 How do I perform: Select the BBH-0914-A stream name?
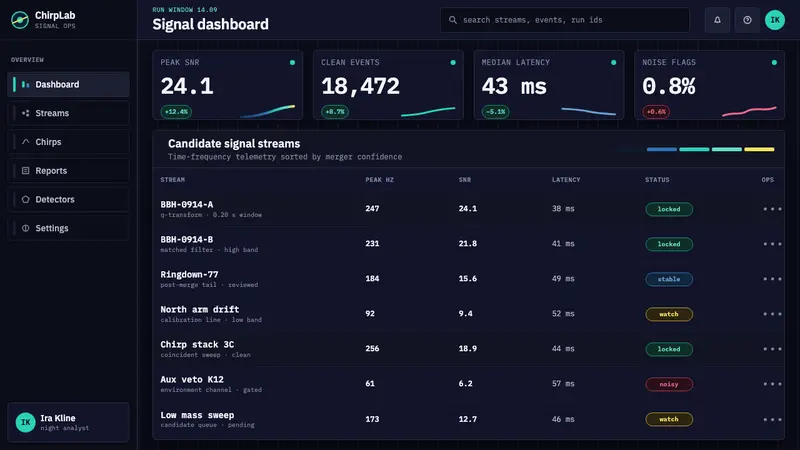tap(187, 204)
